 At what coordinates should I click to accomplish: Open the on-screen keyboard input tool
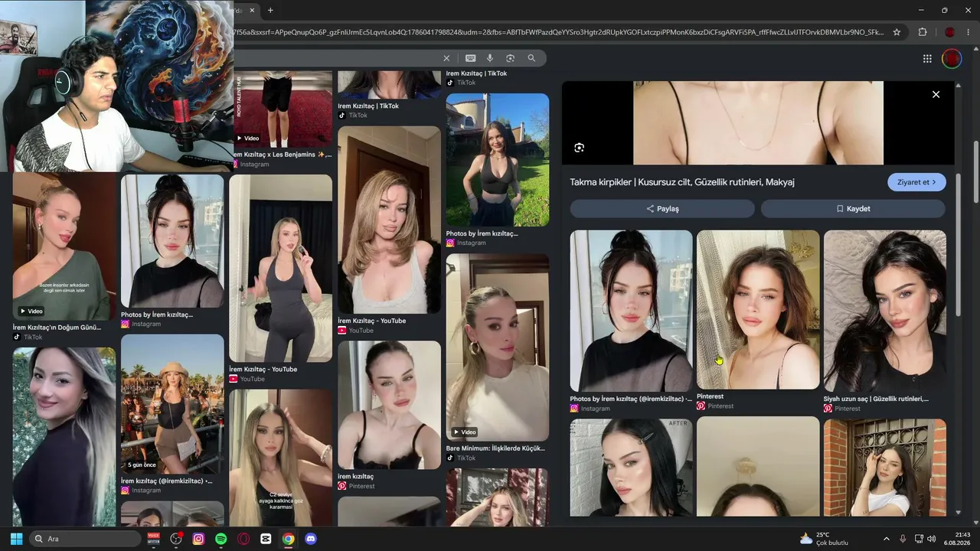(x=470, y=58)
